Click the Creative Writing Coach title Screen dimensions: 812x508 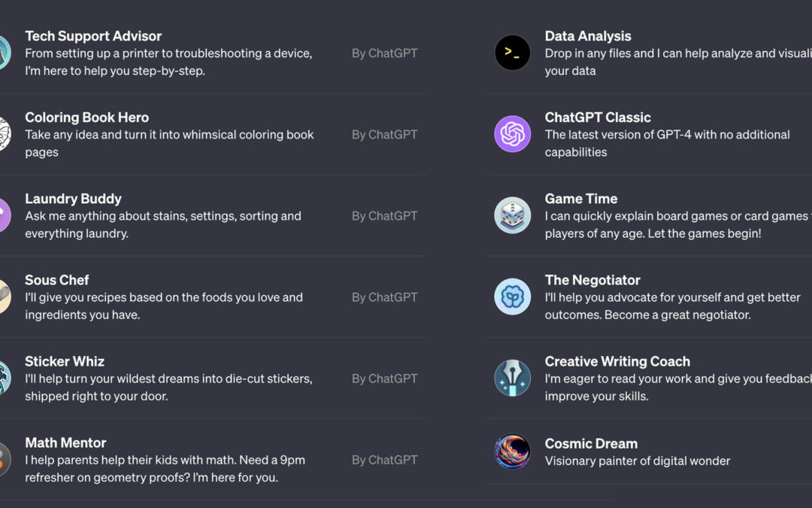pos(617,361)
